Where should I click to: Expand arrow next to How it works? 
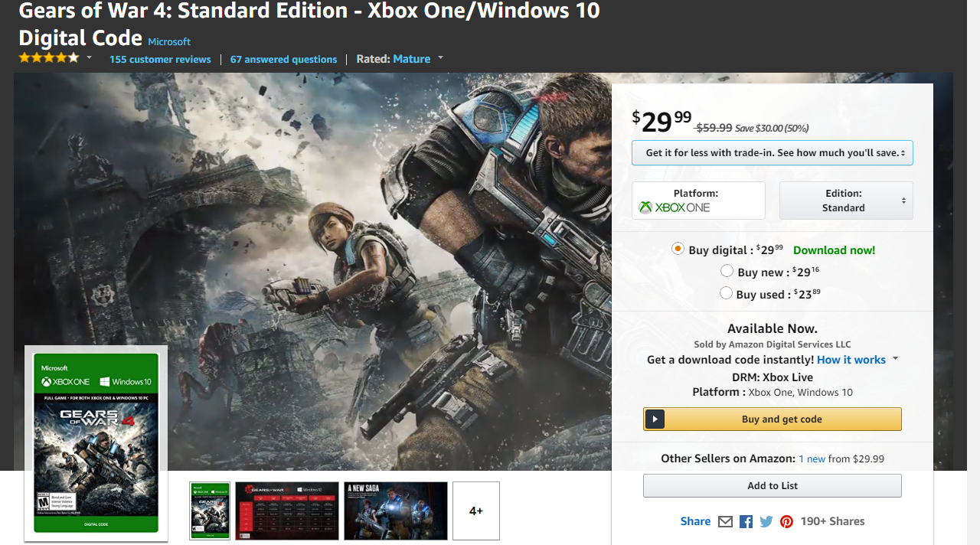[895, 359]
